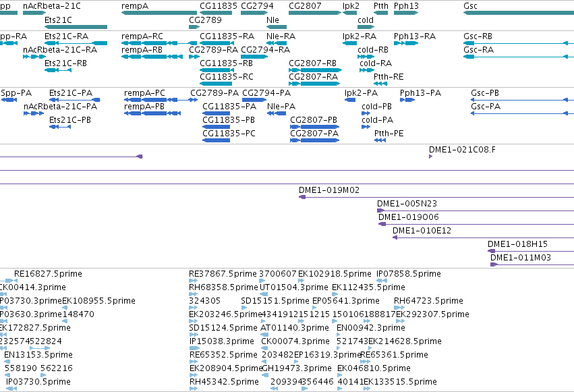Click EST EN13153.5prime
Image resolution: width=574 pixels, height=392 pixels.
tap(38, 355)
